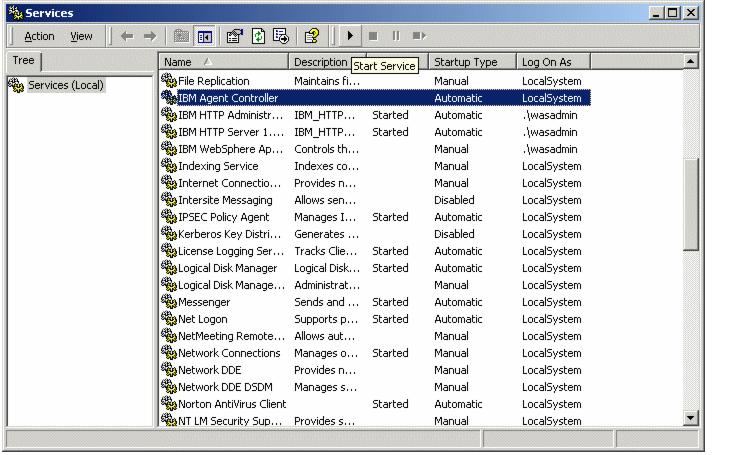Sort by the Description column header

click(327, 62)
